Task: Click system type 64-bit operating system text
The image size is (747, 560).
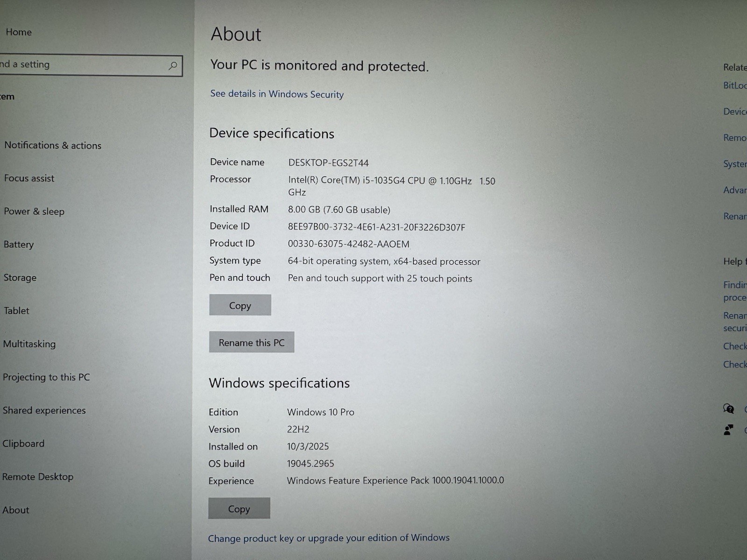Action: click(x=384, y=261)
